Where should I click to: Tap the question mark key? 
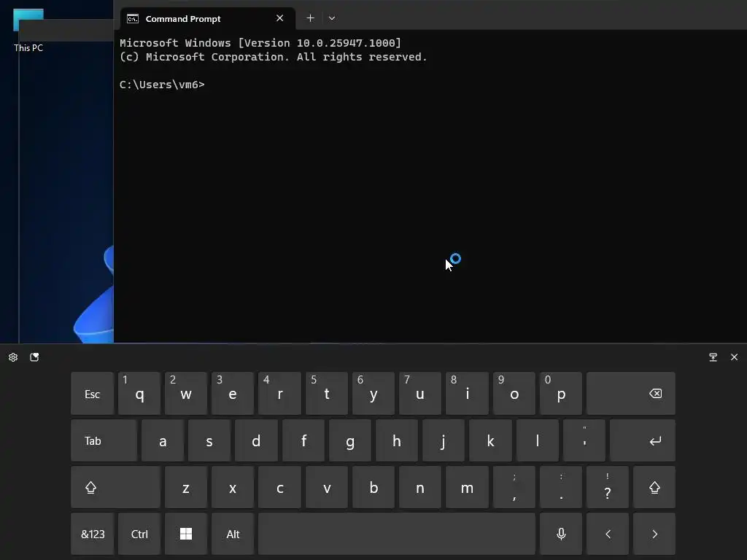[x=608, y=488]
